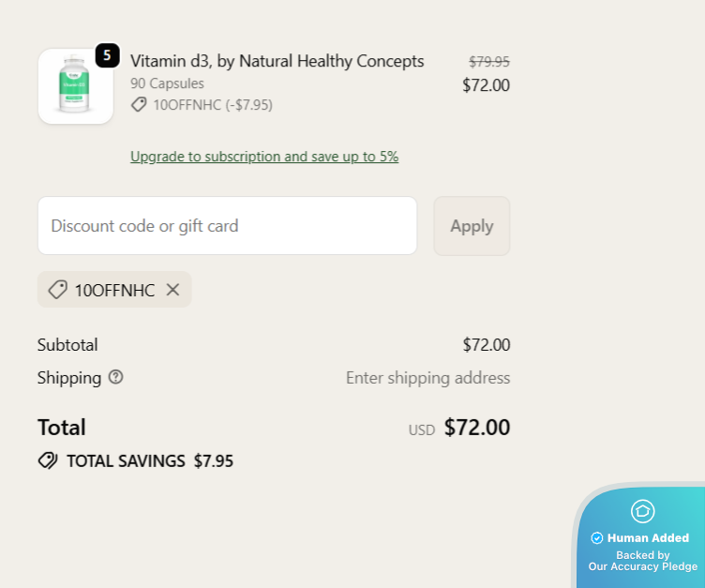Remove the 10OFFNHC discount code

click(172, 290)
